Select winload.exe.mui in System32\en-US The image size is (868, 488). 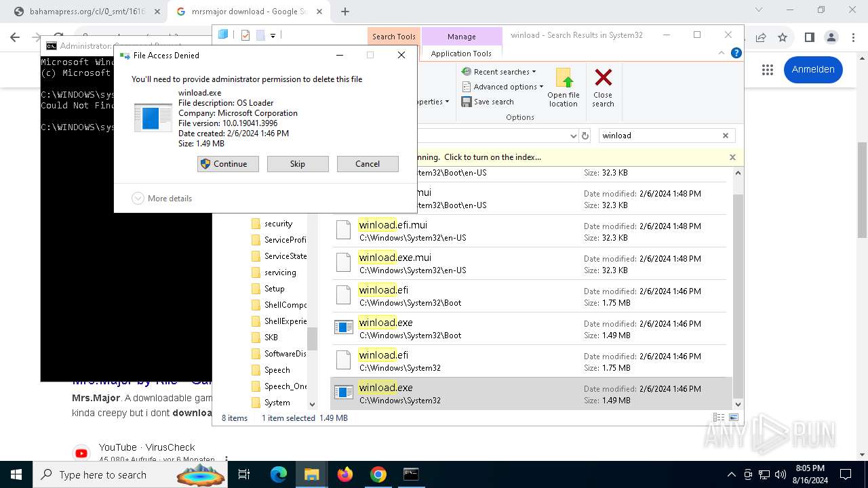tap(529, 264)
